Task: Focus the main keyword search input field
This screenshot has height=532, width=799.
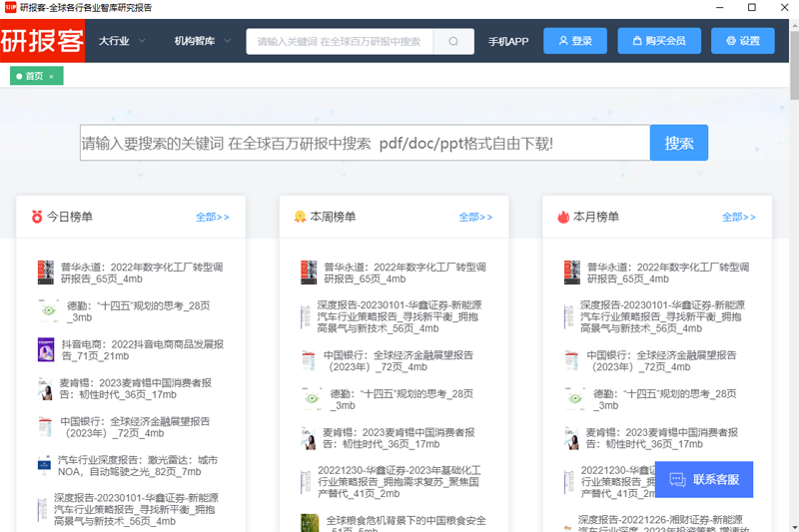Action: (x=365, y=143)
